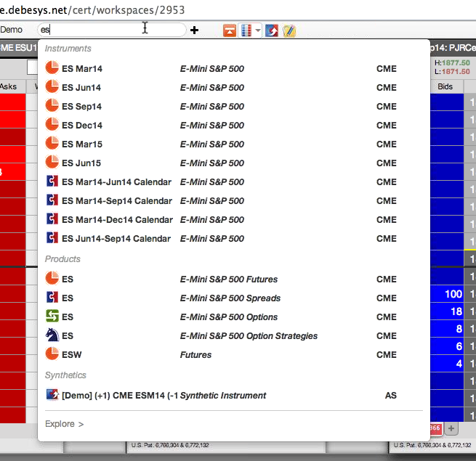Open the Autospreader toolbar icon

coord(271,30)
